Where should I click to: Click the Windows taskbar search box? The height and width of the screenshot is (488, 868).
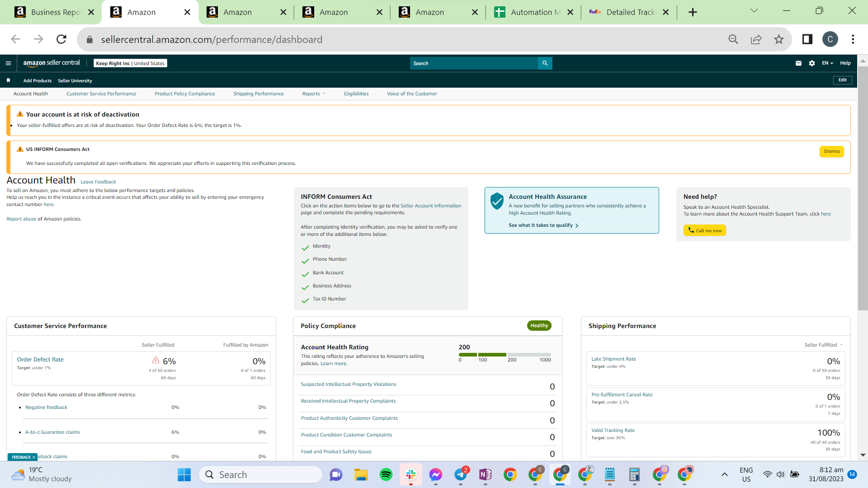(x=260, y=474)
